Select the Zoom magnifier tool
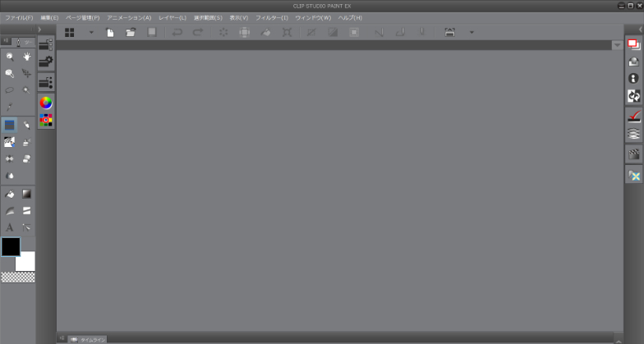Viewport: 644px width, 344px height. [x=10, y=57]
